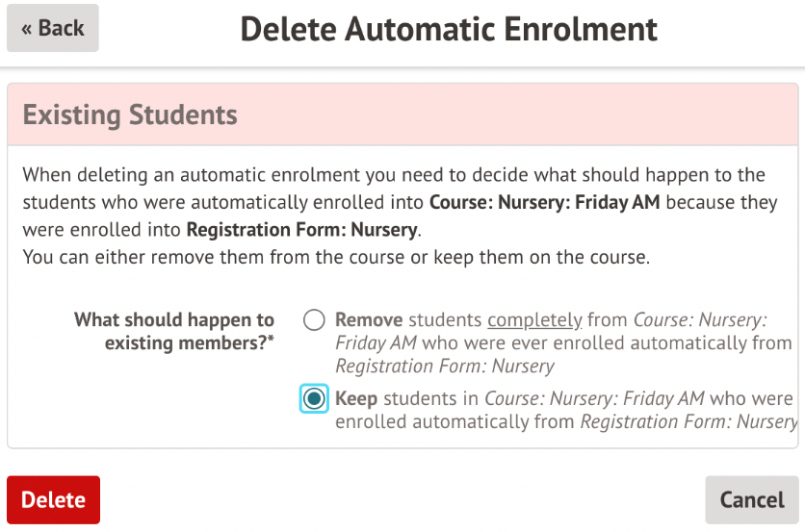Click the Cancel button
805x532 pixels.
pyautogui.click(x=751, y=500)
